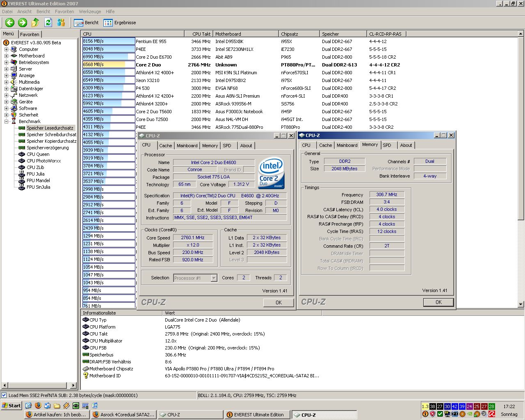Select CPU Queen benchmark in tree
525x420 pixels.
tap(38, 154)
